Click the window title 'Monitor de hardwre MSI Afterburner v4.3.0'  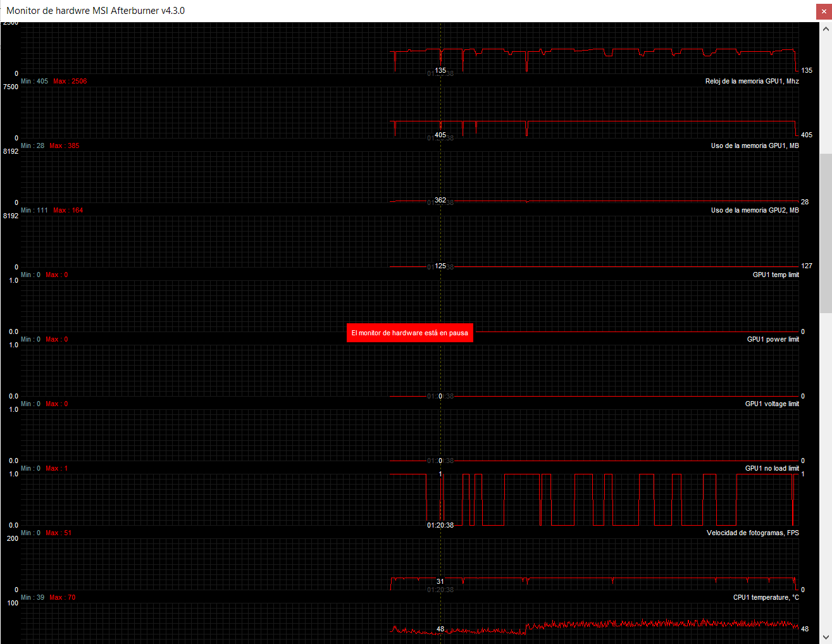point(96,11)
